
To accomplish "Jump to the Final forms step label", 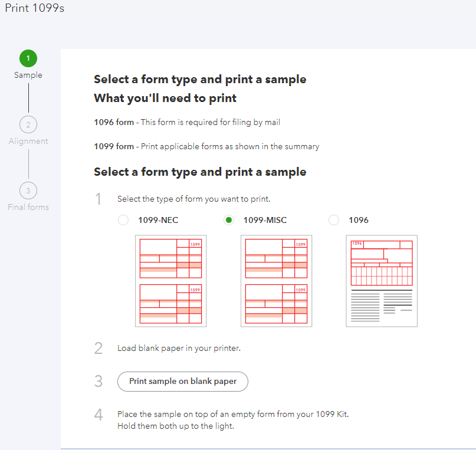I will click(x=28, y=207).
